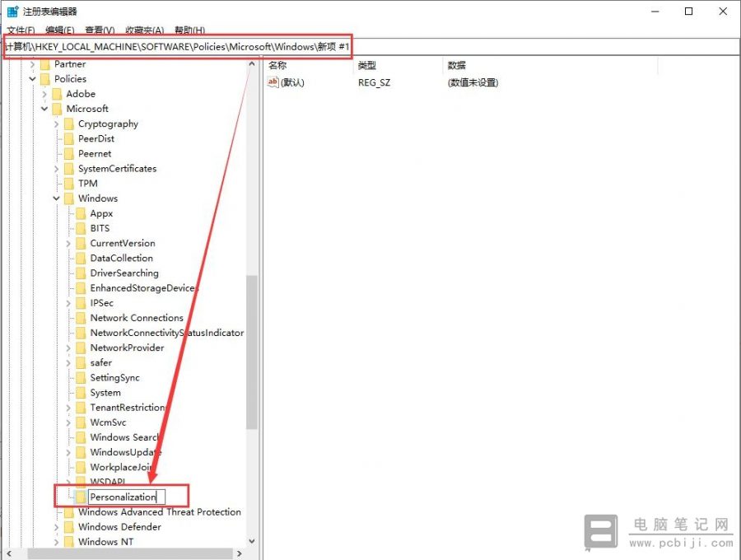Image resolution: width=741 pixels, height=560 pixels.
Task: Select the SettingSync folder icon
Action: (x=82, y=377)
